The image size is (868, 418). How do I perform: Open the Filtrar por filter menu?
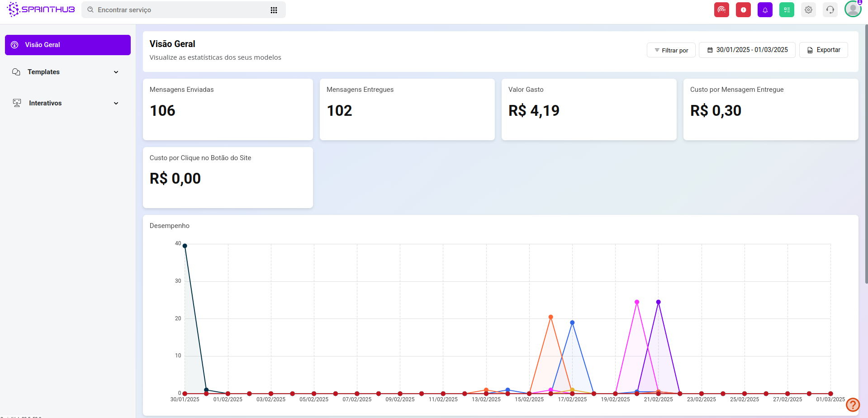[671, 50]
